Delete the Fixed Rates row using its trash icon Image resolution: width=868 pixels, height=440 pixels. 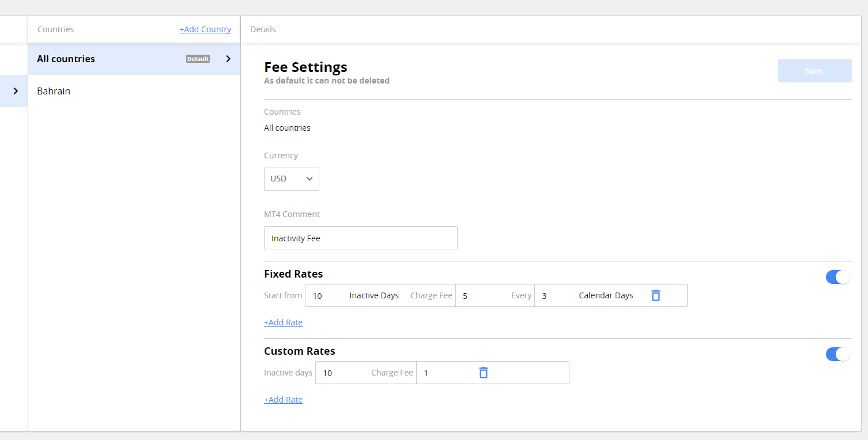655,295
